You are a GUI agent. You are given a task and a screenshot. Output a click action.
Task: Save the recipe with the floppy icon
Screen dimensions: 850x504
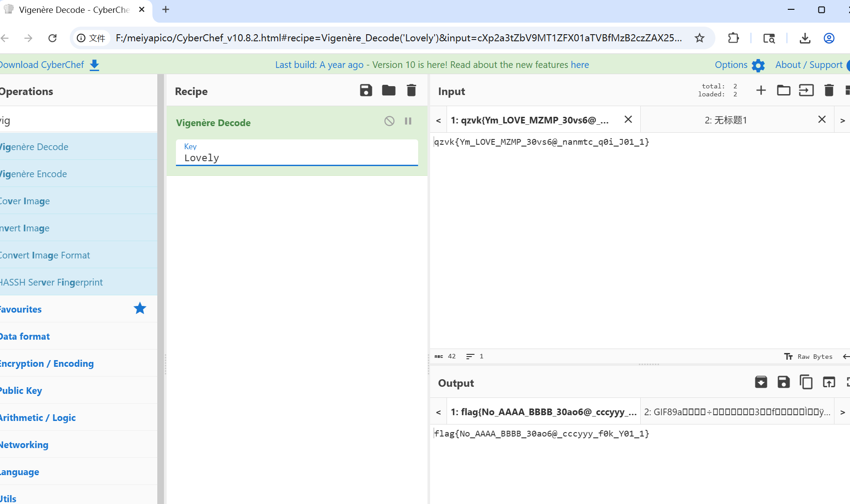[x=366, y=91]
